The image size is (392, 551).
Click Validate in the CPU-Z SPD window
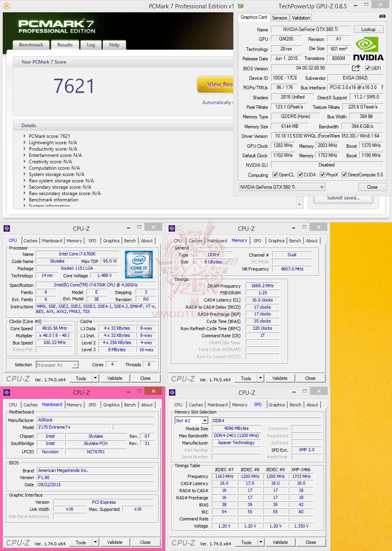pyautogui.click(x=280, y=542)
